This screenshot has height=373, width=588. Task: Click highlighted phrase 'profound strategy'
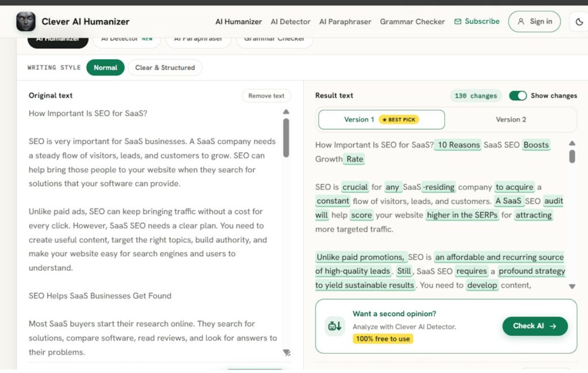pos(531,271)
